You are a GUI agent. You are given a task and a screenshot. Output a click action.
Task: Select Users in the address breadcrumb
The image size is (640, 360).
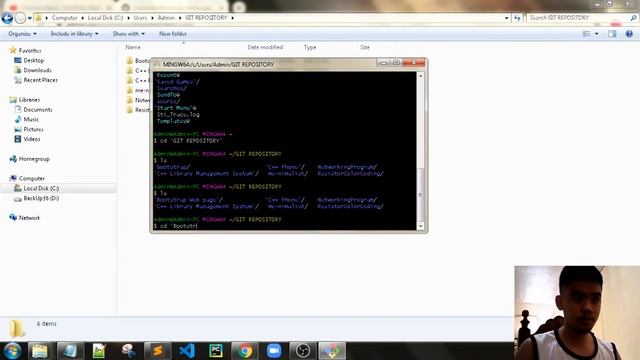tap(140, 18)
